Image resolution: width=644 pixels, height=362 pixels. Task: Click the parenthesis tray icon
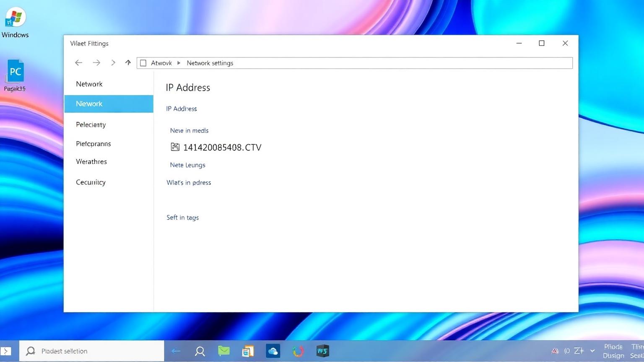pyautogui.click(x=567, y=351)
